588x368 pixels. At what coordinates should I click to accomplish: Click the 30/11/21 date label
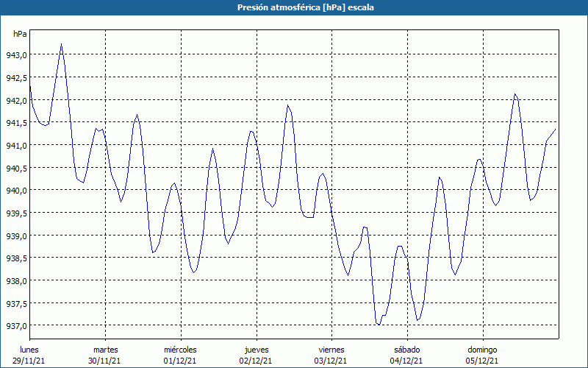point(104,361)
